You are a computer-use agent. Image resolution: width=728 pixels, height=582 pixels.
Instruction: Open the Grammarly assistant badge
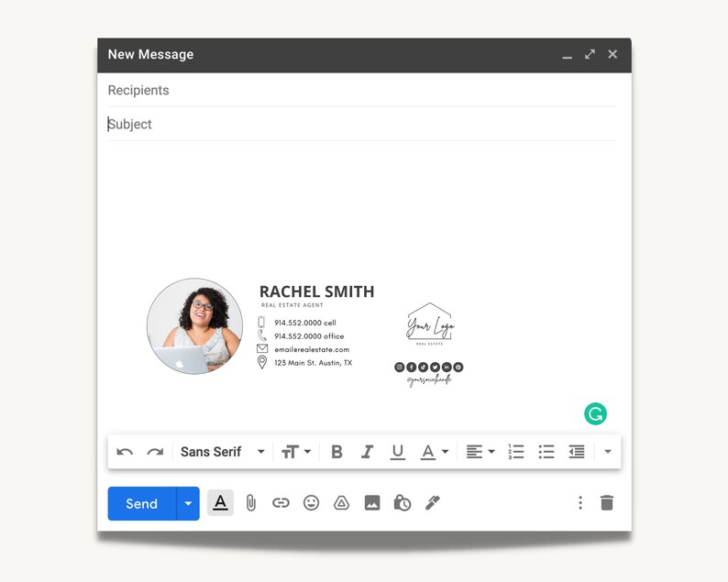595,413
